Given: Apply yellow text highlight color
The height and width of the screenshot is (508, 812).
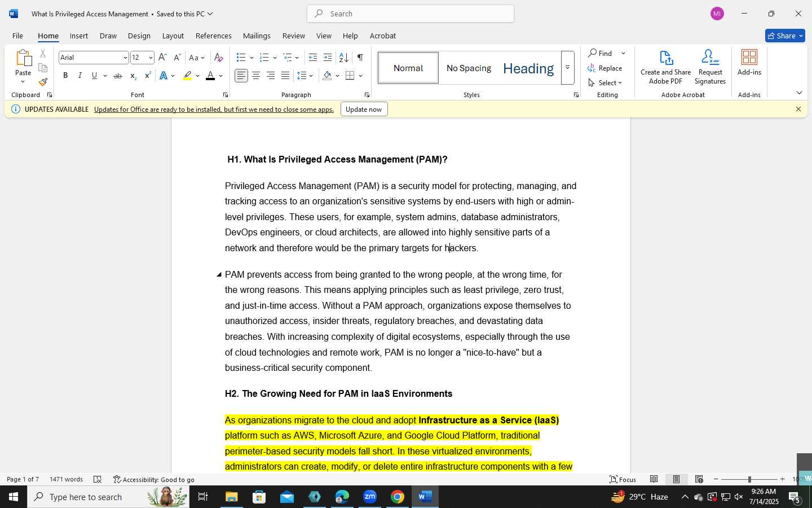Looking at the screenshot, I should 187,76.
